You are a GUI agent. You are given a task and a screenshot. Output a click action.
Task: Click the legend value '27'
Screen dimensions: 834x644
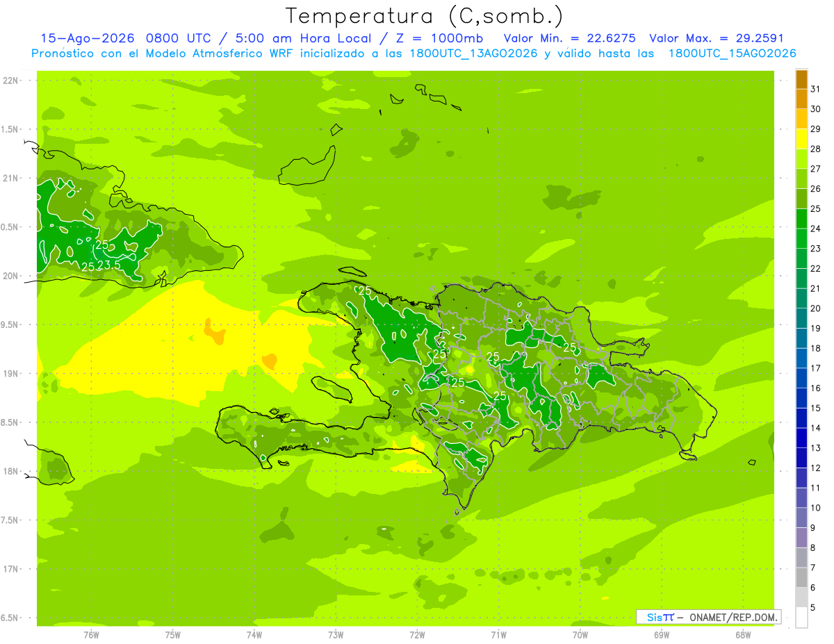coord(816,169)
